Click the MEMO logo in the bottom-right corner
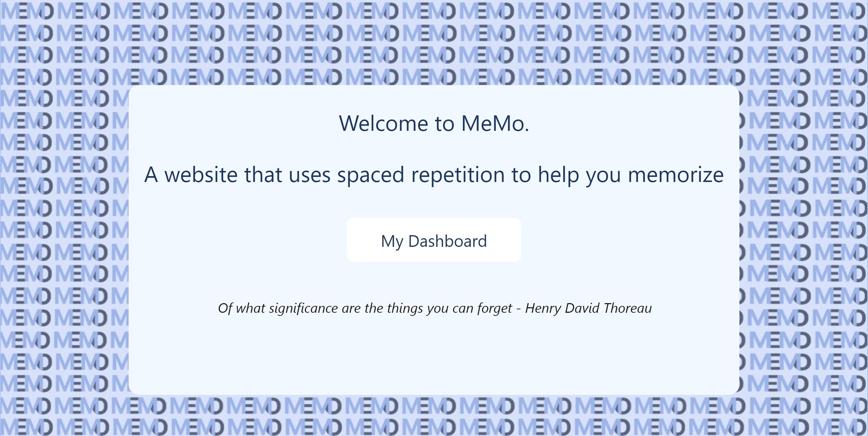Viewport: 868px width, 436px height. [844, 426]
